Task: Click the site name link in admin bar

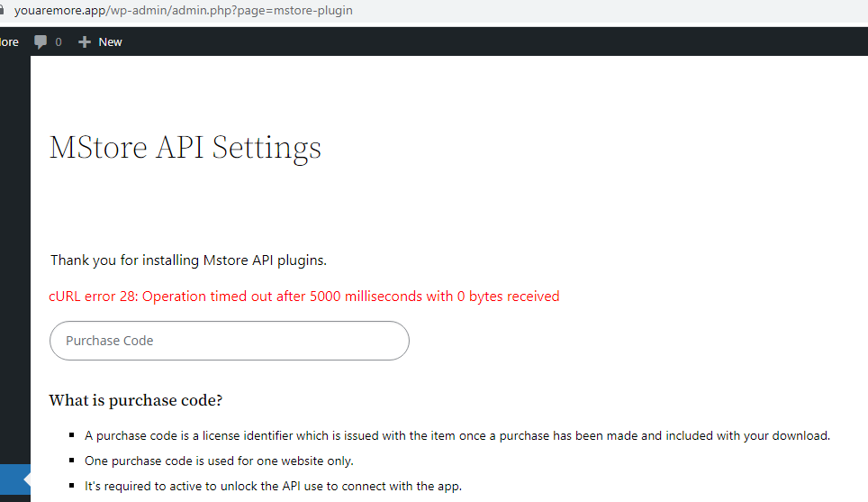Action: point(9,42)
